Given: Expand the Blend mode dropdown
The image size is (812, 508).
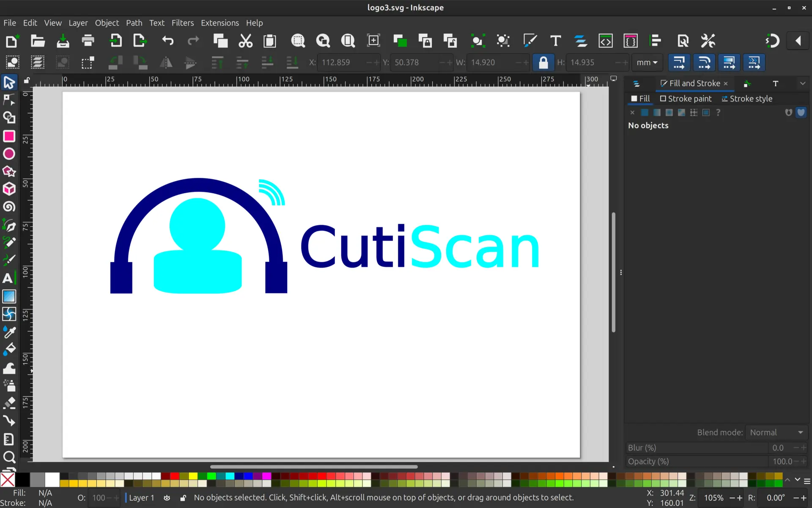Looking at the screenshot, I should pos(776,432).
